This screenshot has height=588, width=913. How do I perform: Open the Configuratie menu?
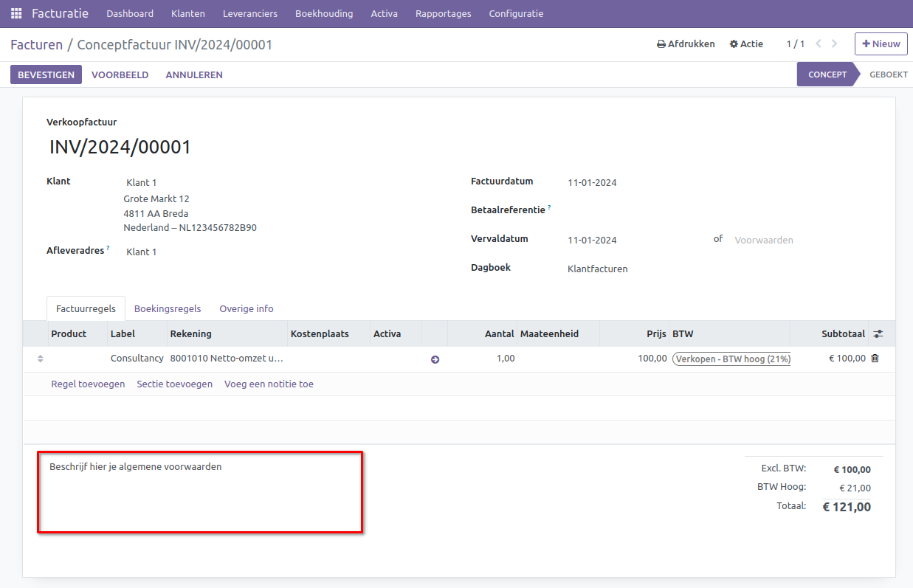516,14
